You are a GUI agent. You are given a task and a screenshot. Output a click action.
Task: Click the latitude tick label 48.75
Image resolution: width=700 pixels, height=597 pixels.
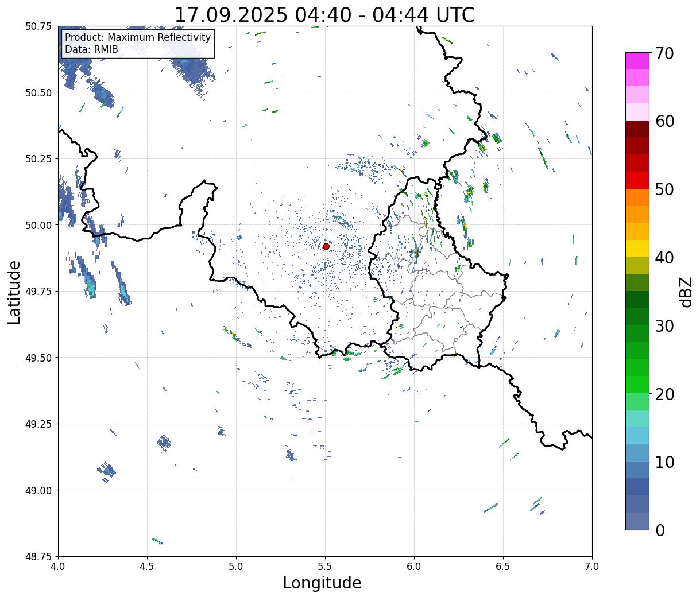point(38,557)
